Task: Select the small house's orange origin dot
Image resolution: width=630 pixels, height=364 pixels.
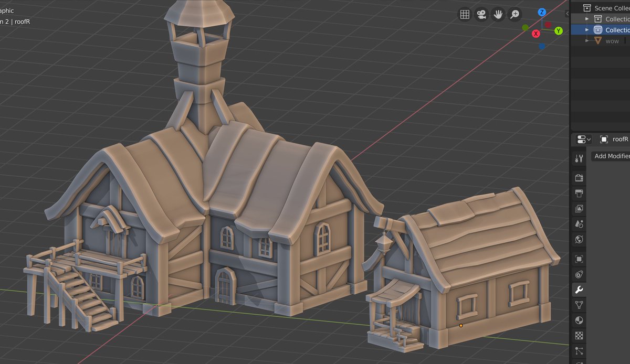Action: click(461, 326)
